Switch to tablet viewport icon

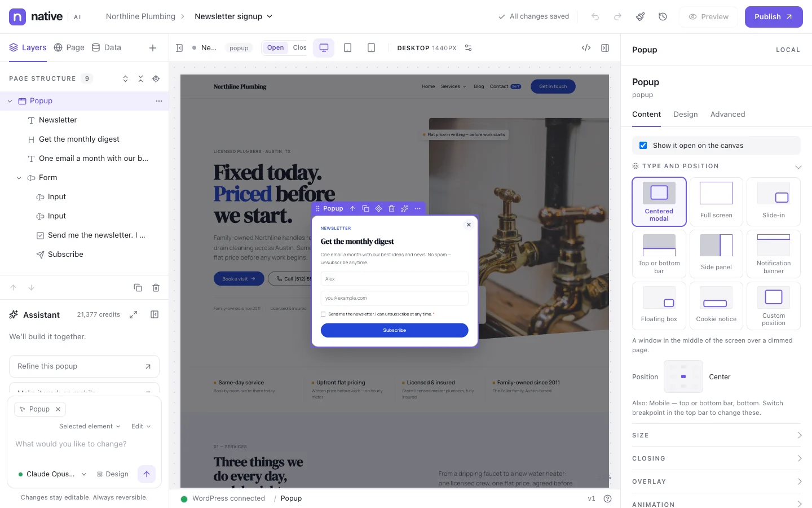347,48
